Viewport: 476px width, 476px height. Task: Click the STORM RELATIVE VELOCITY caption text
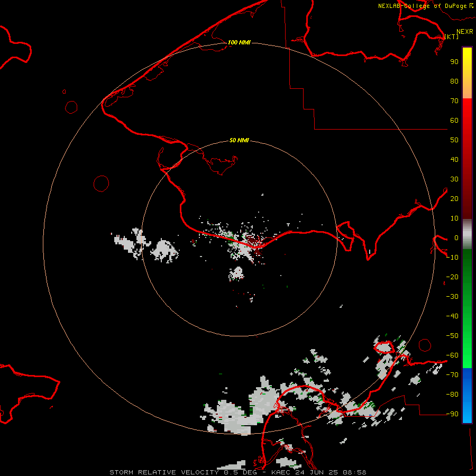tap(164, 472)
